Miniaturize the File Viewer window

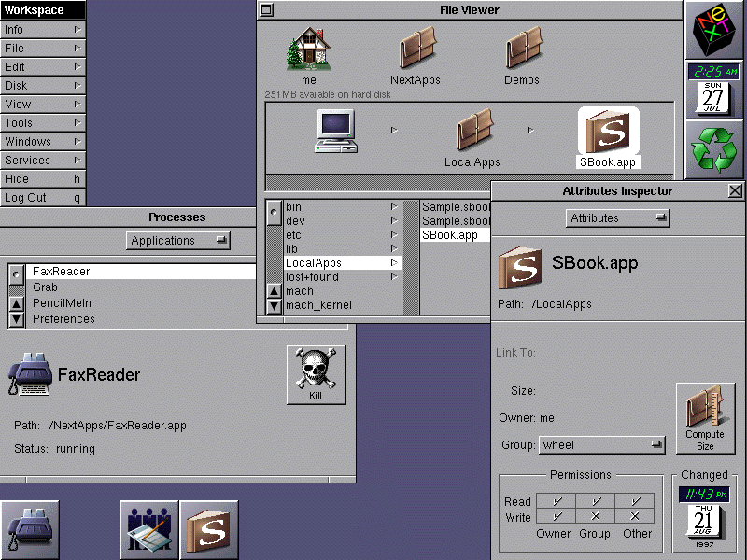[267, 9]
